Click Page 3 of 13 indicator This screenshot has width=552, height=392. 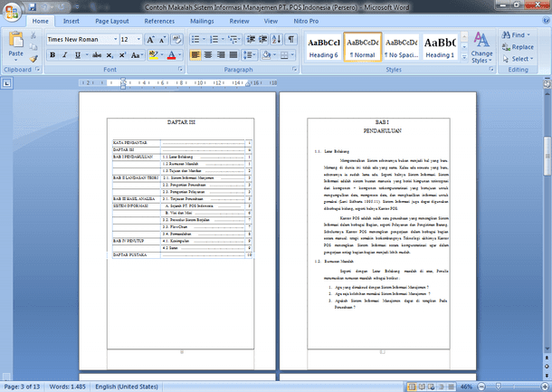(22, 387)
